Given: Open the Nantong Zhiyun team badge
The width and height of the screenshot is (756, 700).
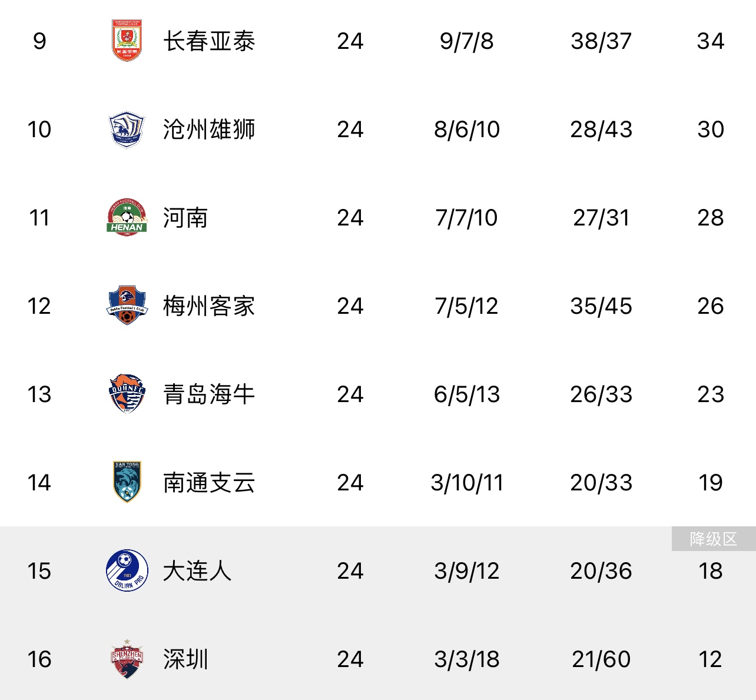Looking at the screenshot, I should coord(127,482).
